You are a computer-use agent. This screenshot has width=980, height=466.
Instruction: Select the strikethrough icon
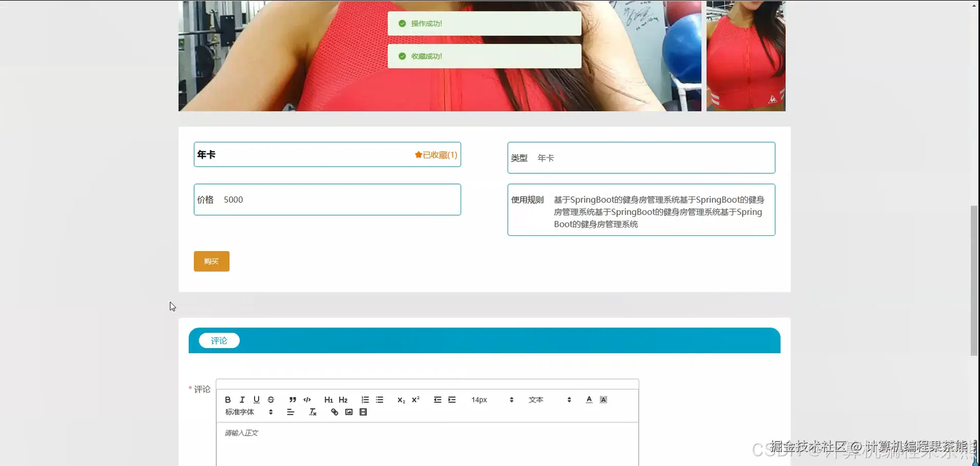[x=270, y=399]
